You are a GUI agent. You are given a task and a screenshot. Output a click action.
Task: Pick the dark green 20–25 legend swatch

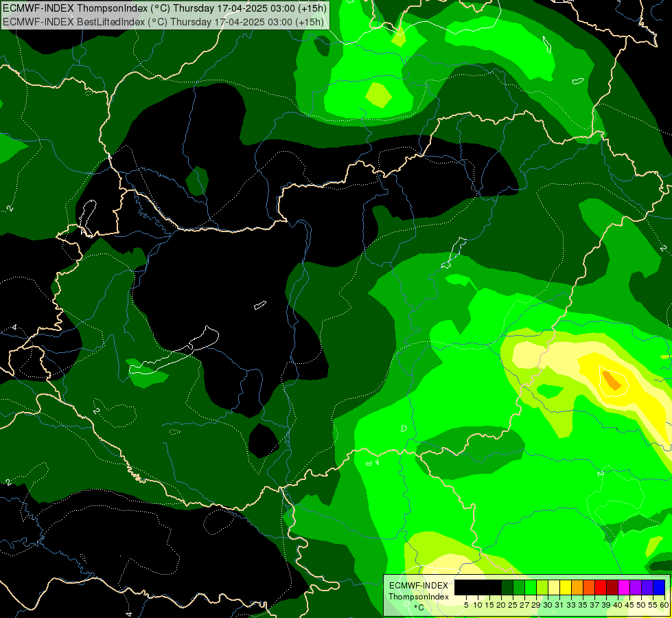(x=507, y=588)
